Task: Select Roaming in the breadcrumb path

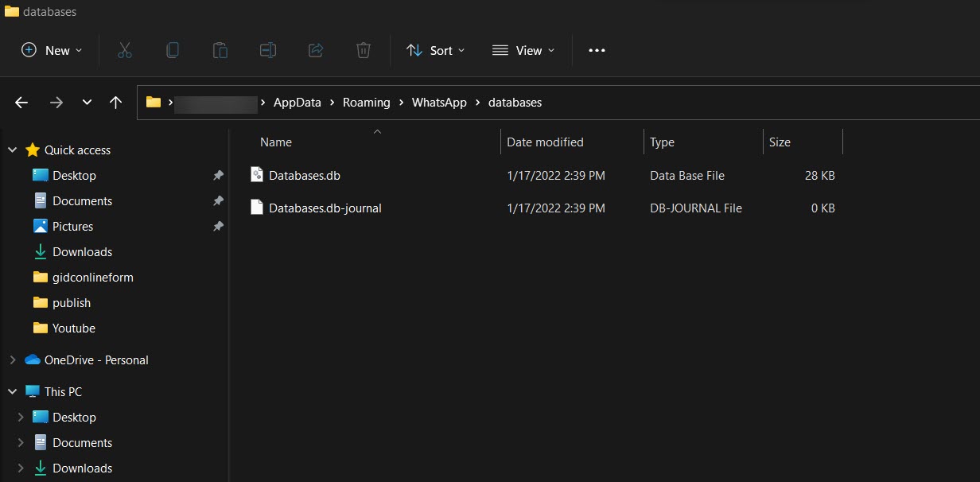Action: tap(367, 103)
